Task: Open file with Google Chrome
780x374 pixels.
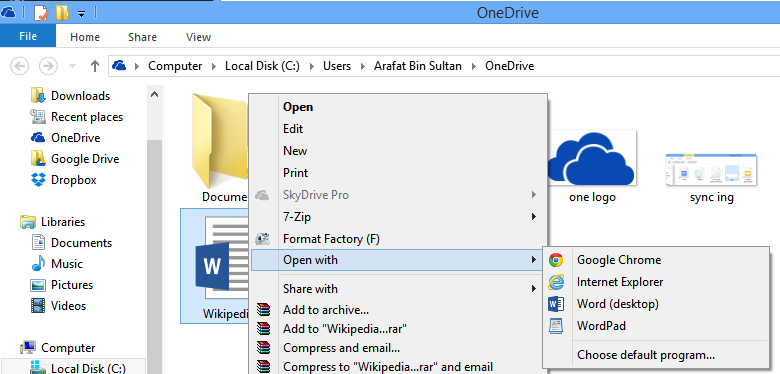Action: click(x=656, y=260)
